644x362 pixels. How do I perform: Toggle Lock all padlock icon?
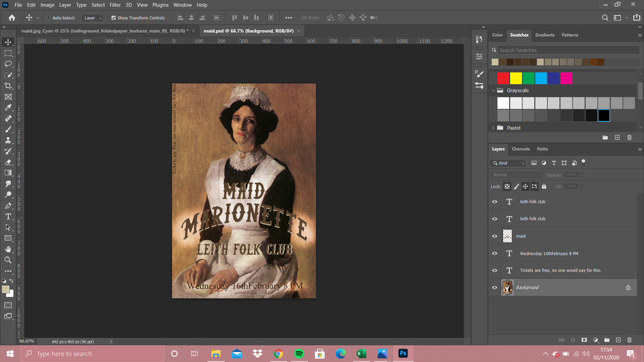coord(544,187)
